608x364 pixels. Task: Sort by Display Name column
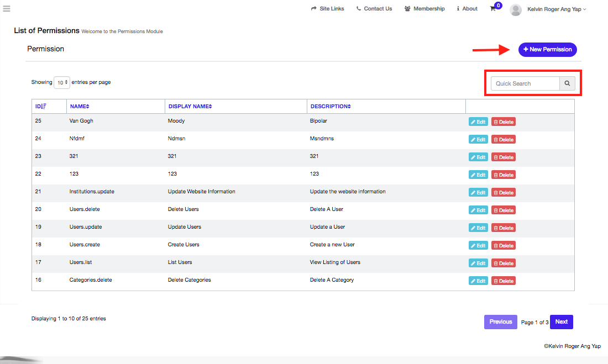click(190, 106)
